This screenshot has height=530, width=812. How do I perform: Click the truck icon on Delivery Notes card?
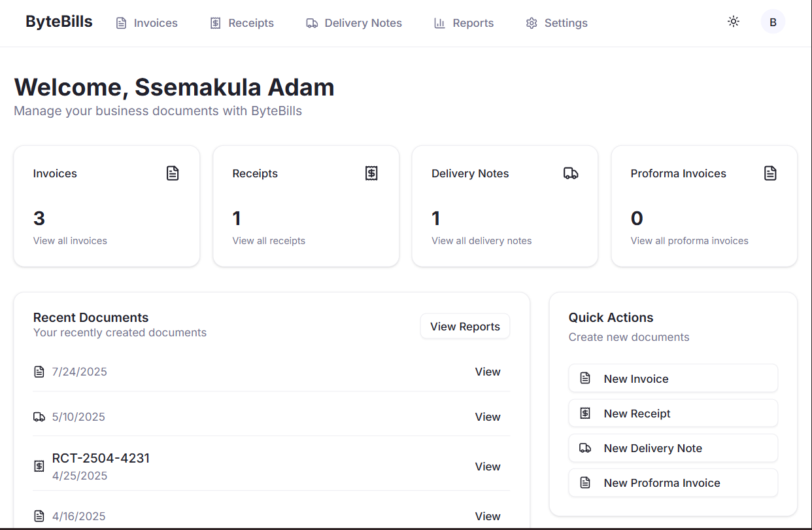point(571,173)
